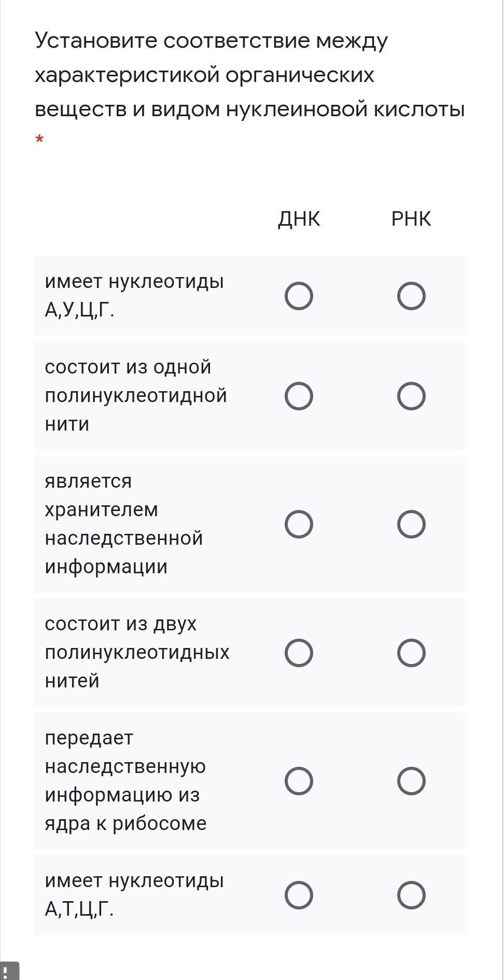Choose РНК for 'имеет нуклеотиды А,Т,Ц,Г'
The width and height of the screenshot is (504, 980).
click(411, 895)
